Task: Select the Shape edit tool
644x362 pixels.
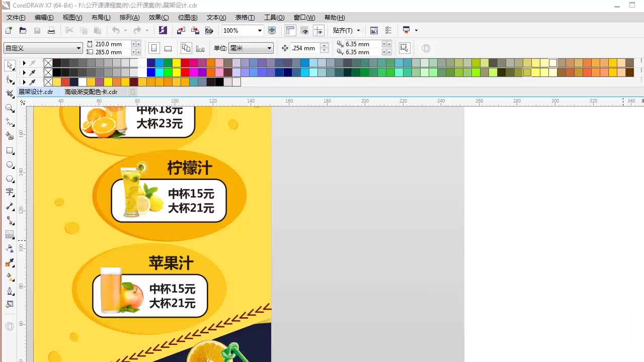Action: coord(10,80)
